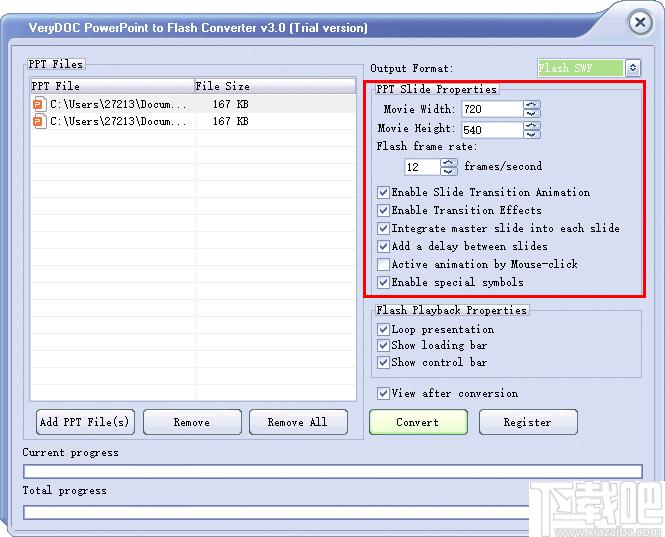Click the Remove All button

[x=298, y=422]
